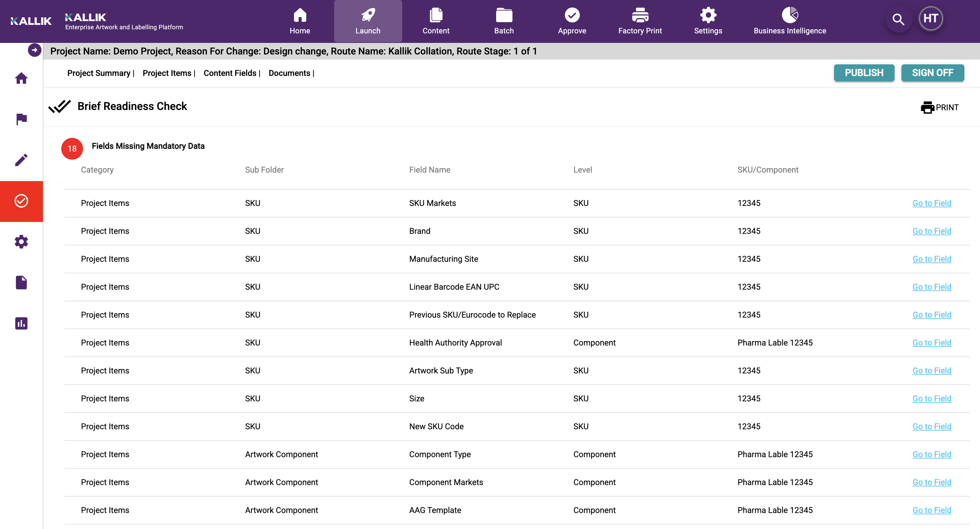Viewport: 980px width, 529px height.
Task: Expand the sidebar using the arrow toggle
Action: pos(34,49)
